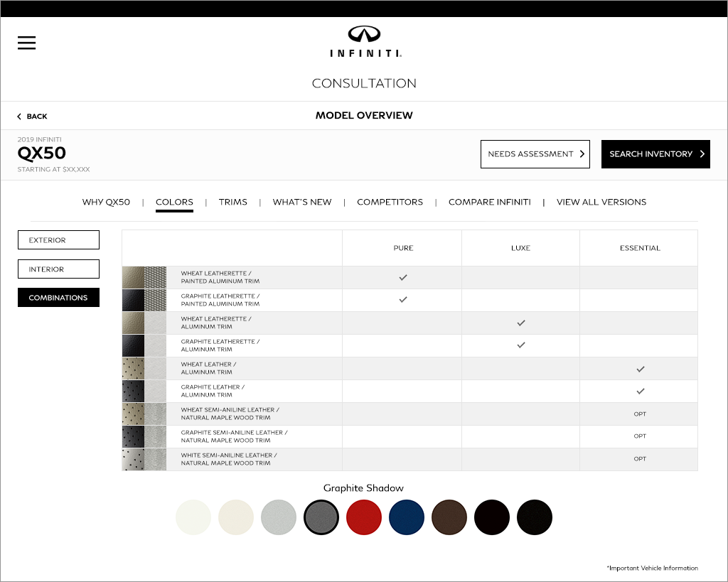Show Exterior color options
Image resolution: width=728 pixels, height=582 pixels.
pyautogui.click(x=58, y=240)
